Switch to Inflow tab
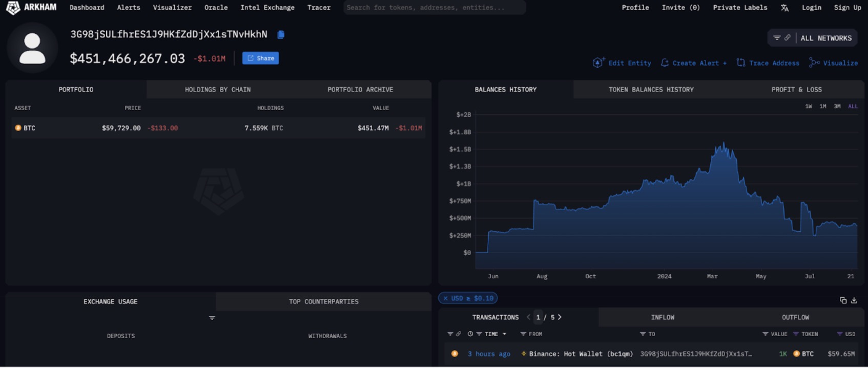 [663, 317]
